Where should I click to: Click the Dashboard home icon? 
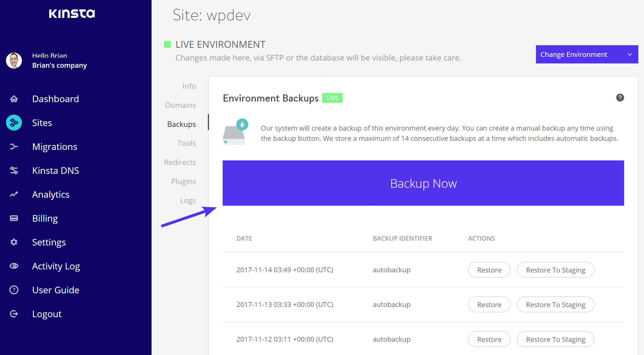pos(14,99)
